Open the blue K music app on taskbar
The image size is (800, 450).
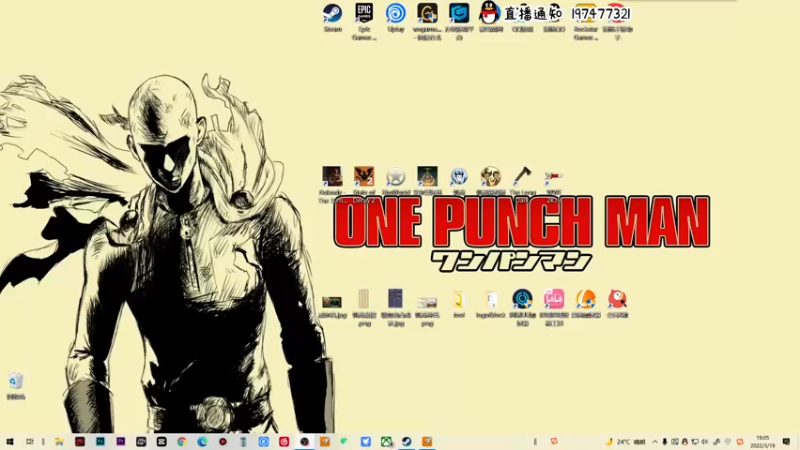263,442
